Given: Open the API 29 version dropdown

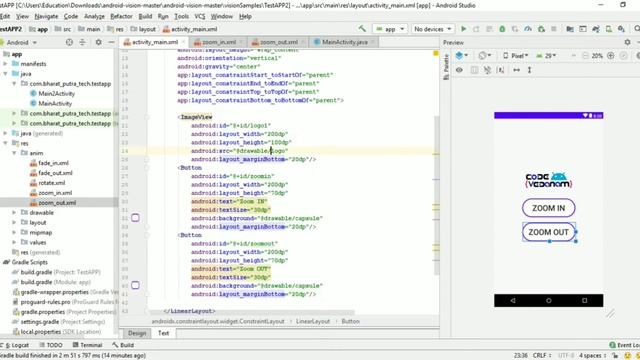Looking at the screenshot, I should click(x=546, y=56).
